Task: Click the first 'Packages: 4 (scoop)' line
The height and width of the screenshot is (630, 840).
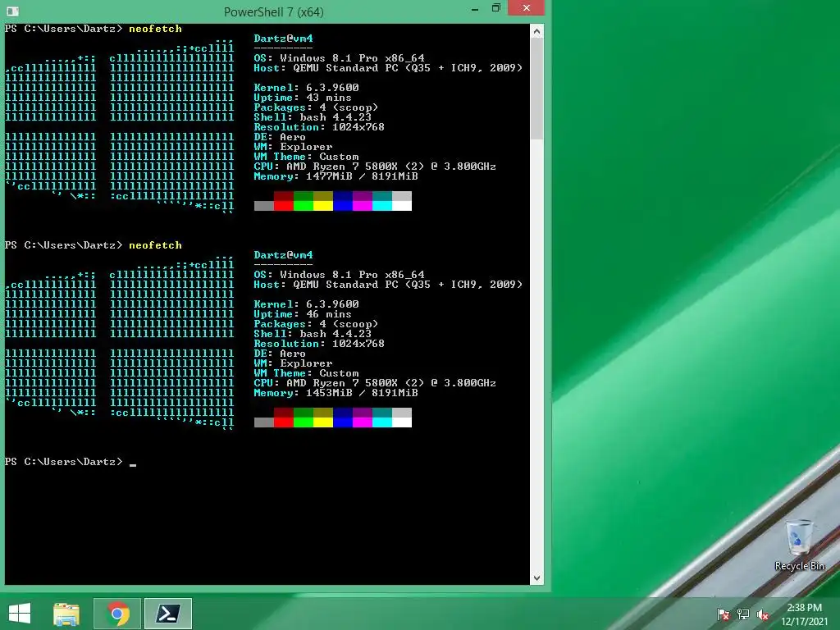Action: (x=316, y=107)
